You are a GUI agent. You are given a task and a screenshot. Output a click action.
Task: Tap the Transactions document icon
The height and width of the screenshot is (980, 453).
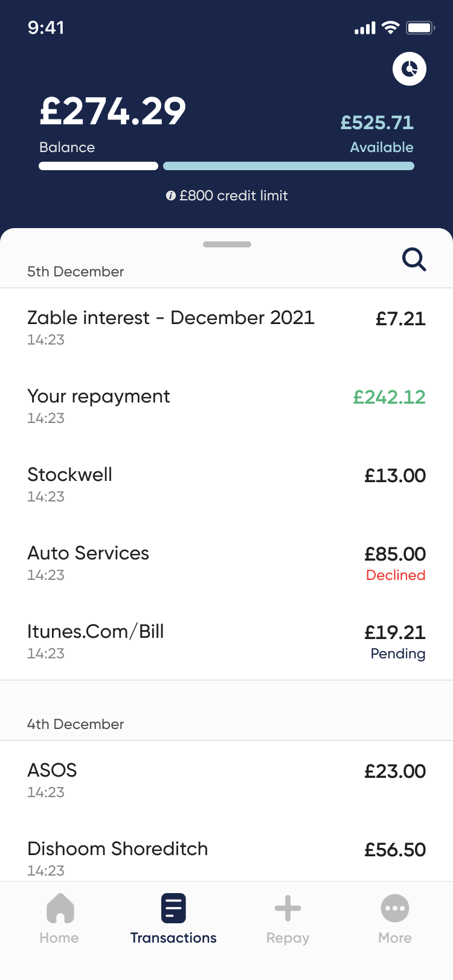173,908
